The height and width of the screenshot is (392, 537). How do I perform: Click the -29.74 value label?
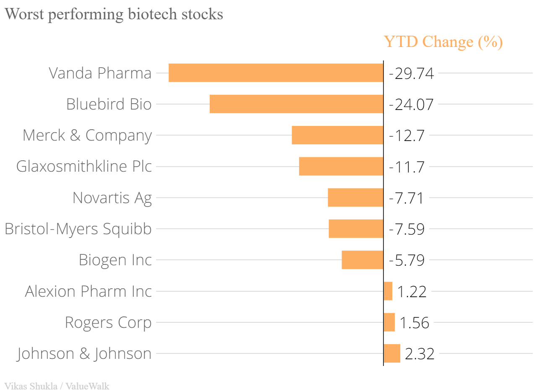coord(411,73)
